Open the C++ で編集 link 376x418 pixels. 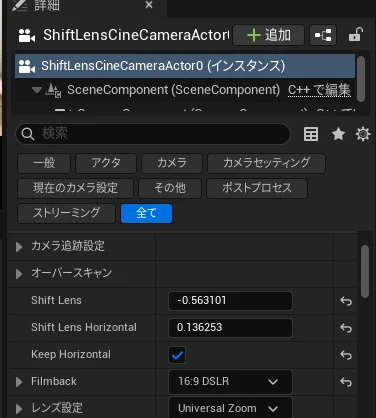click(x=319, y=90)
